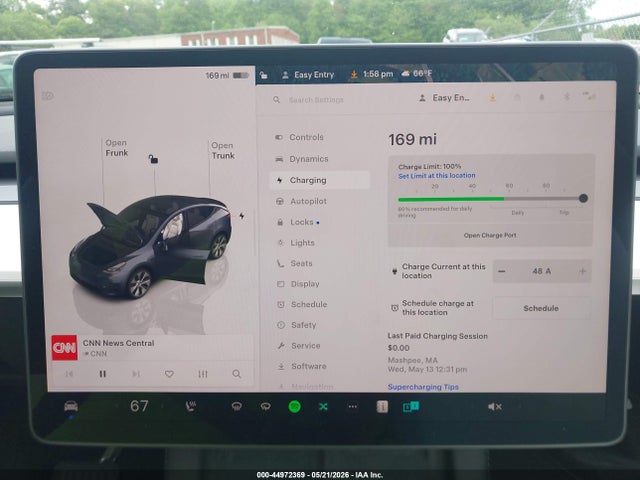Tap the Open Charge Port button
This screenshot has height=480, width=640.
(490, 235)
